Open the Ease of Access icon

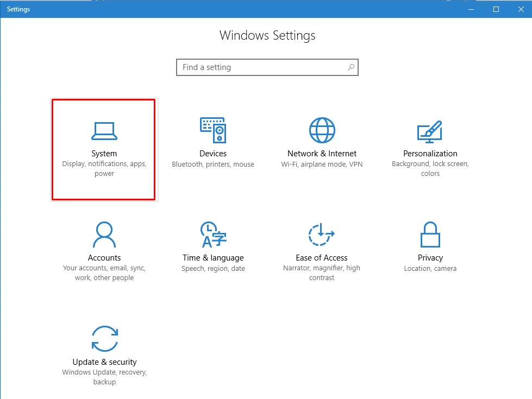pos(321,235)
